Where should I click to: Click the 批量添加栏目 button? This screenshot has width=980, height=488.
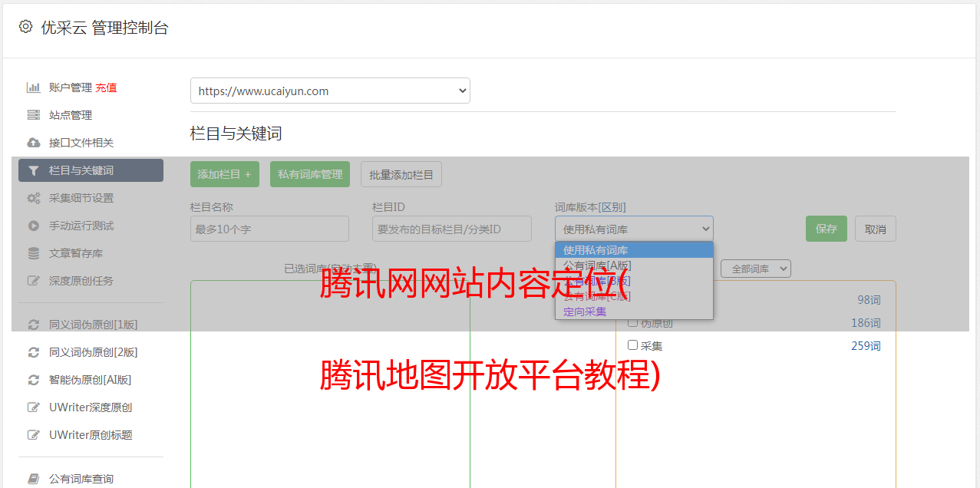pos(401,174)
